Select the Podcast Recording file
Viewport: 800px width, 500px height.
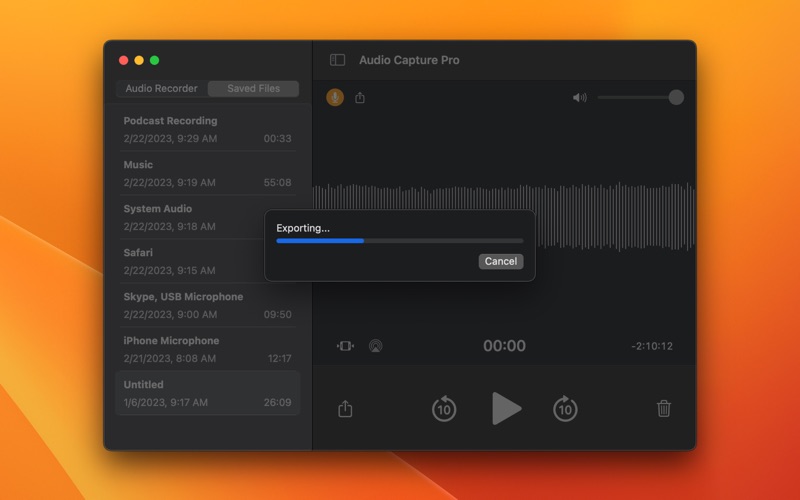(207, 130)
